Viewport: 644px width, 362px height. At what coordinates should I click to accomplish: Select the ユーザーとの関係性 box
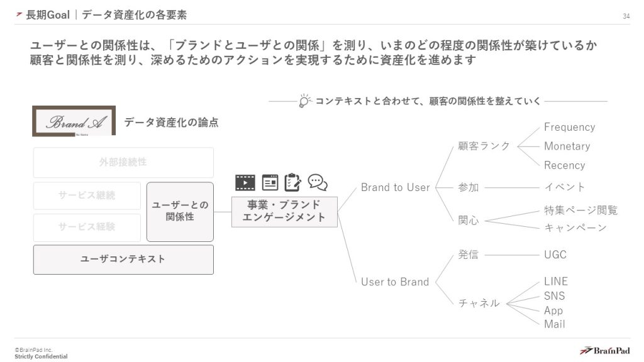tap(180, 212)
